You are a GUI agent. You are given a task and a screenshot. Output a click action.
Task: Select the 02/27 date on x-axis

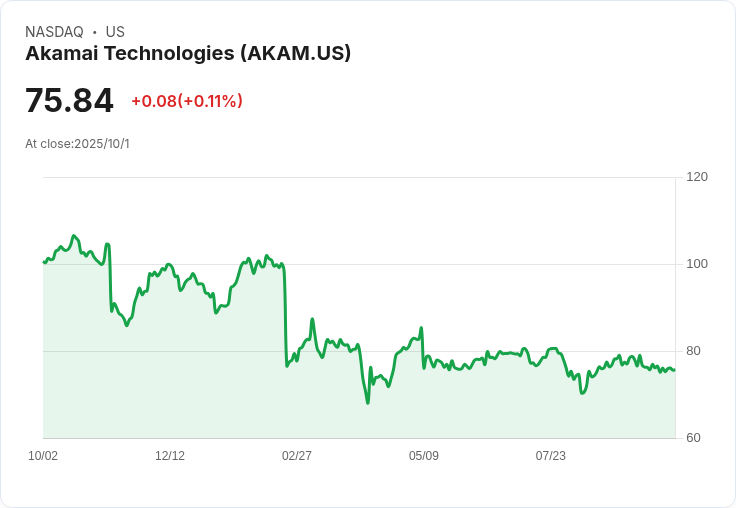coord(297,456)
